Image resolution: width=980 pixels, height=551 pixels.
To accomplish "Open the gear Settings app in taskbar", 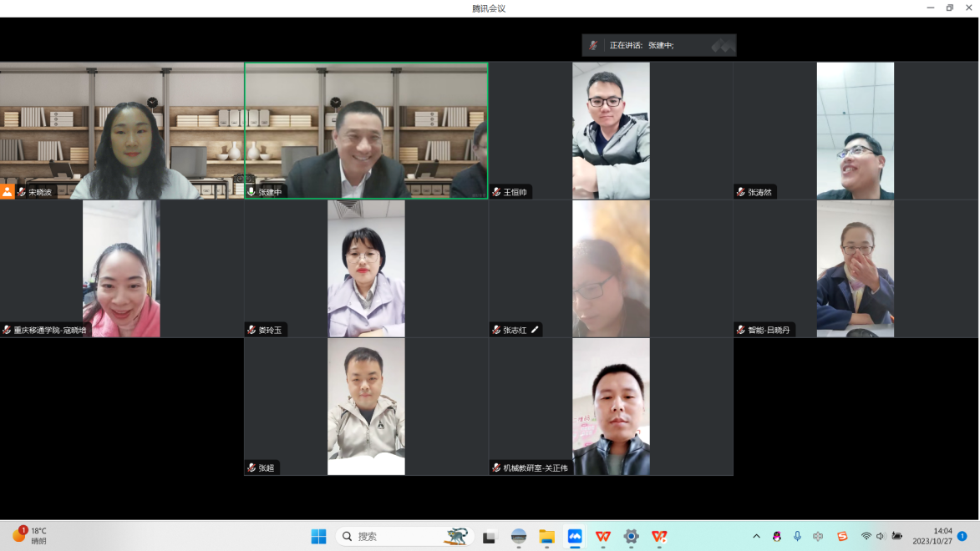I will coord(632,537).
